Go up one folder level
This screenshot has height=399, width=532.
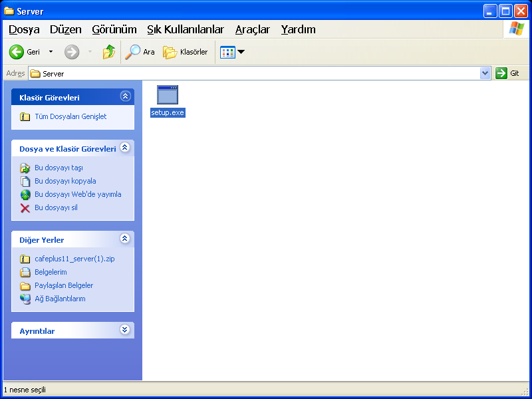109,52
